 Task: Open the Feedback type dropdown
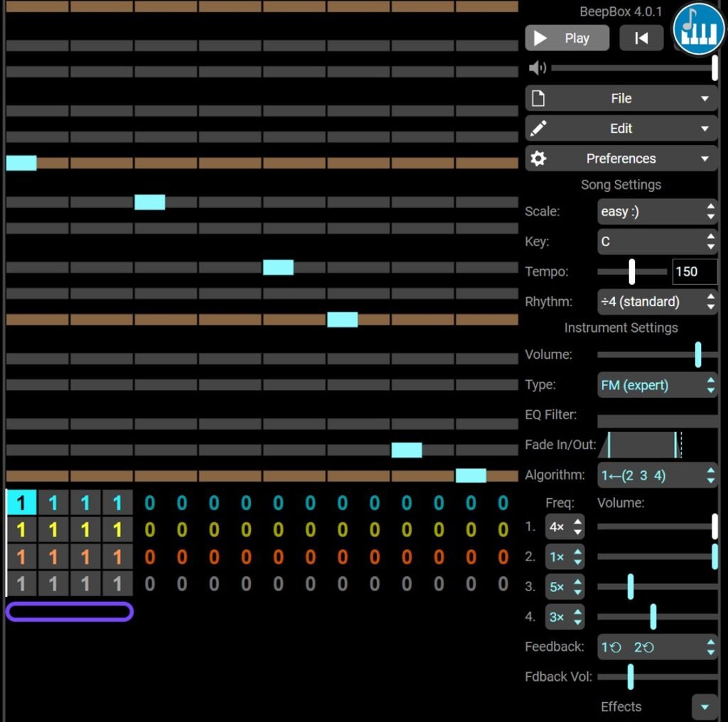point(657,647)
